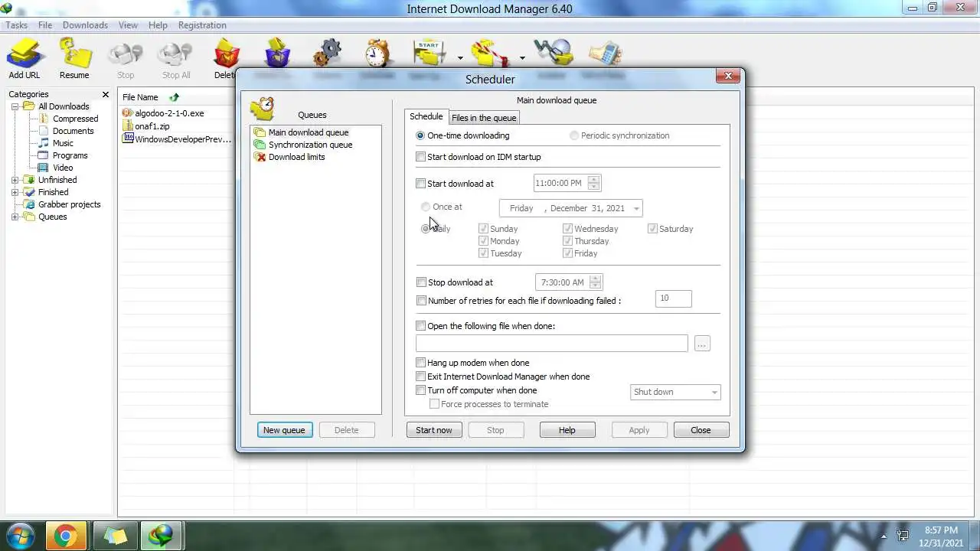The width and height of the screenshot is (980, 551).
Task: Click the Scheduler alarm clock toolbar icon
Action: pyautogui.click(x=377, y=54)
